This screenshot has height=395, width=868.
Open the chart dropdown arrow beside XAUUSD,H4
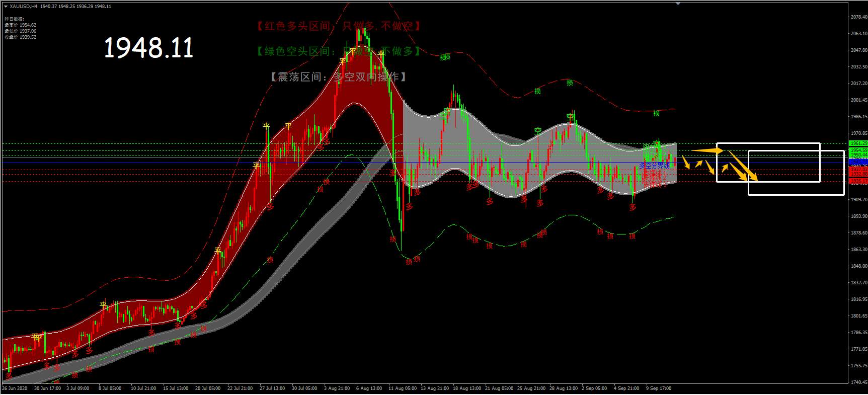click(6, 7)
